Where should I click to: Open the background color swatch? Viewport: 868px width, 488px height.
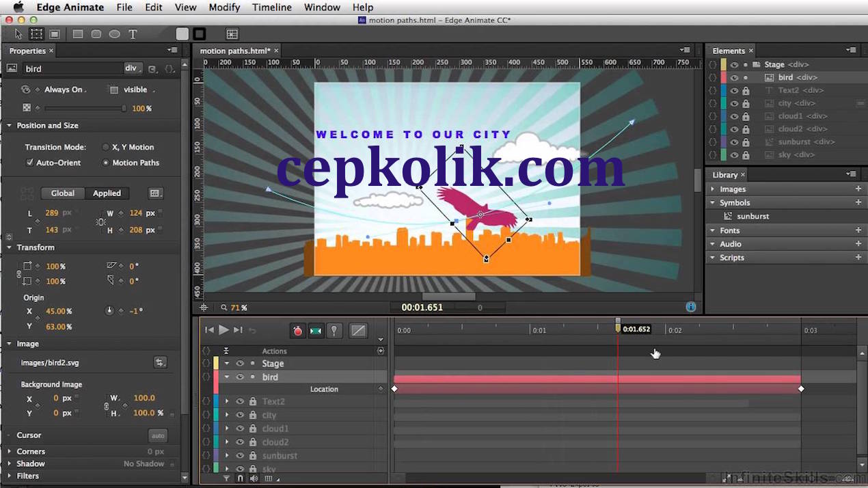182,33
